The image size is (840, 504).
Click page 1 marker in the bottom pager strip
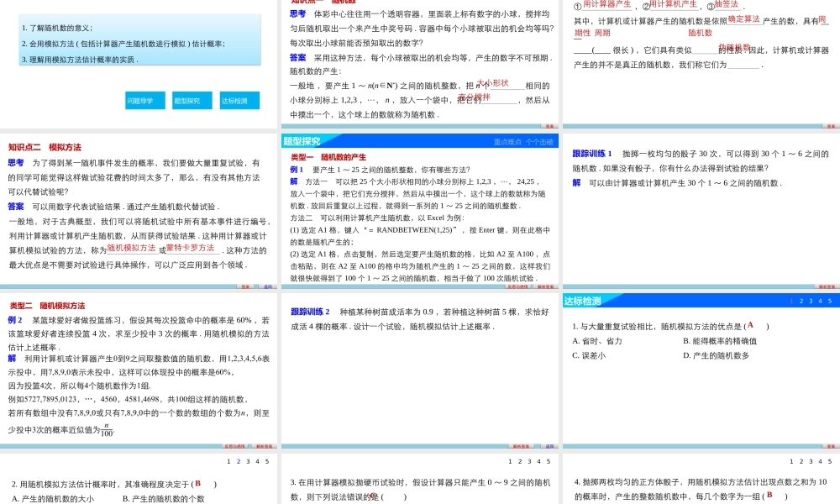[x=228, y=460]
